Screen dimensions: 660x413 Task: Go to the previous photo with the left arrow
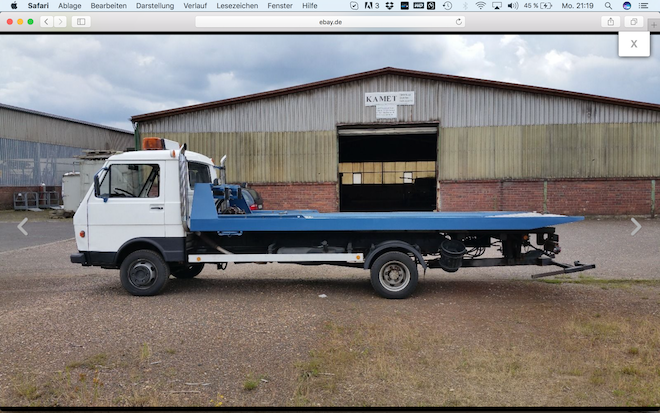point(23,226)
